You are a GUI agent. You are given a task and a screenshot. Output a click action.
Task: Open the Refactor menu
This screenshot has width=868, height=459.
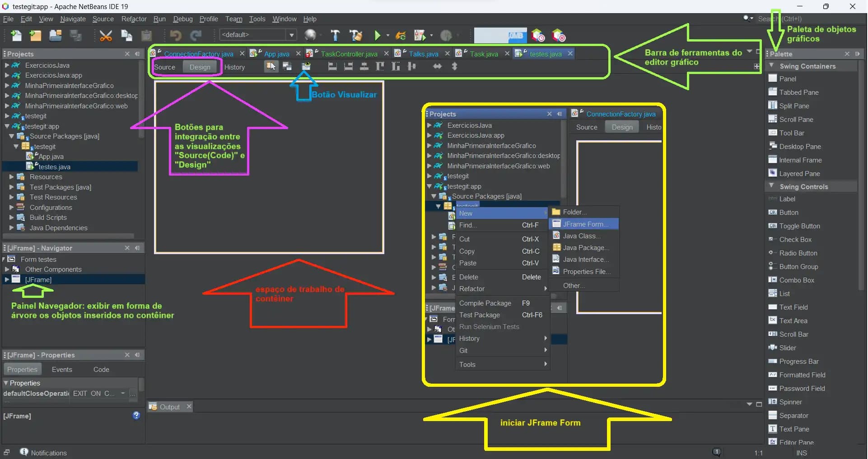tap(134, 19)
